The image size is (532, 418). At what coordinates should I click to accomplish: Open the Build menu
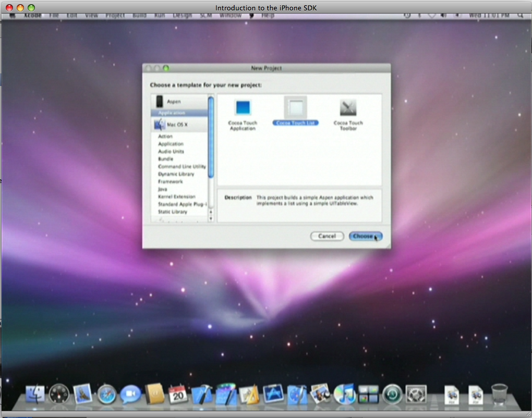coord(139,16)
